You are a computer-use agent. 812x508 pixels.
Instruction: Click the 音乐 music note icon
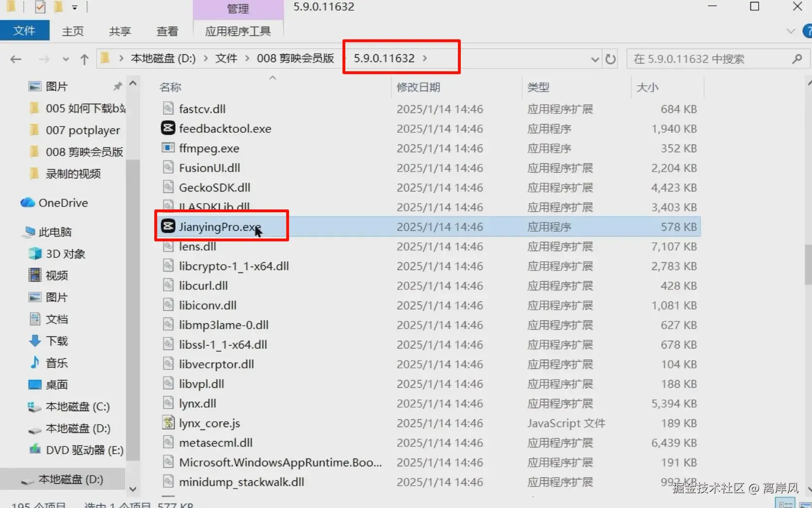click(x=35, y=363)
